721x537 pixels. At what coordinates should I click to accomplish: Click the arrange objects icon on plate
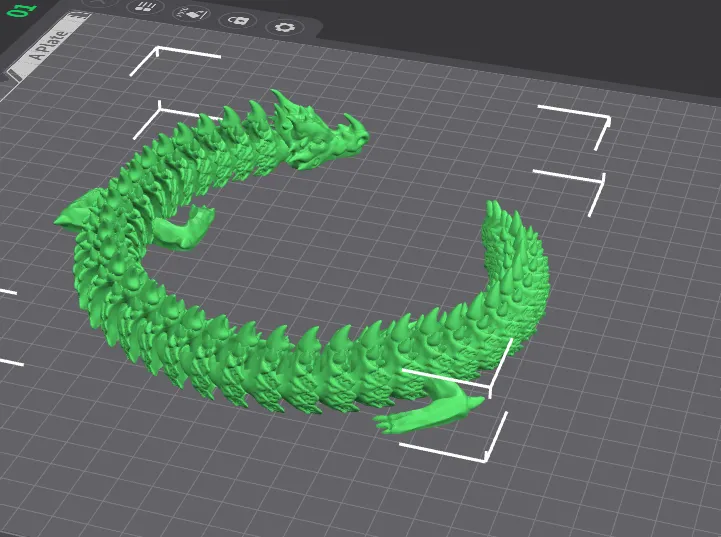point(144,6)
